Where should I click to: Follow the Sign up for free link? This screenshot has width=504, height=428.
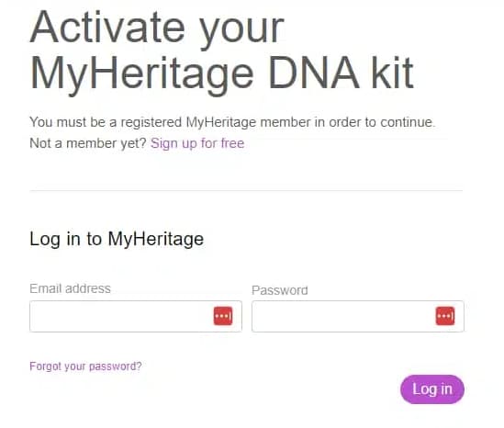tap(197, 143)
